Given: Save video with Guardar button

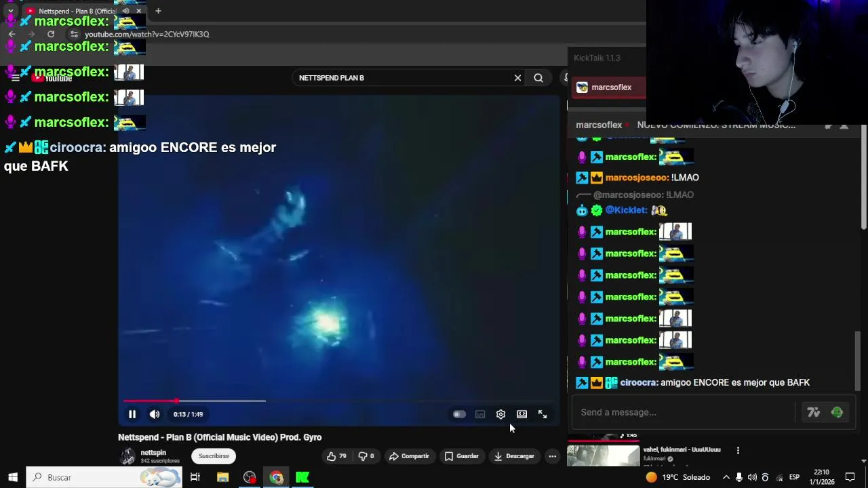Looking at the screenshot, I should [x=461, y=456].
